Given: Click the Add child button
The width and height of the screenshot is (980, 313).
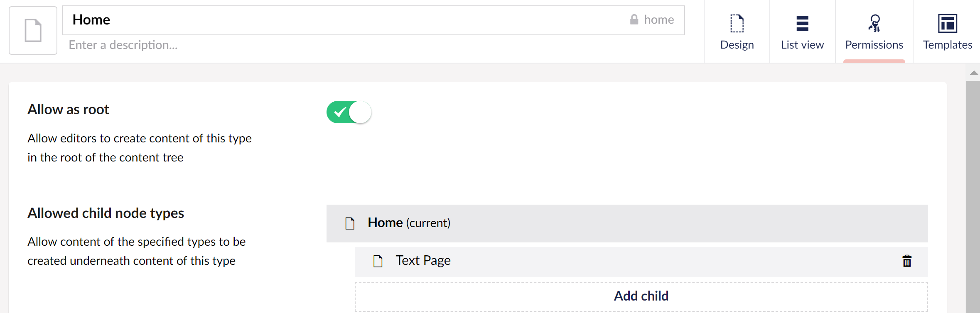Looking at the screenshot, I should (641, 296).
